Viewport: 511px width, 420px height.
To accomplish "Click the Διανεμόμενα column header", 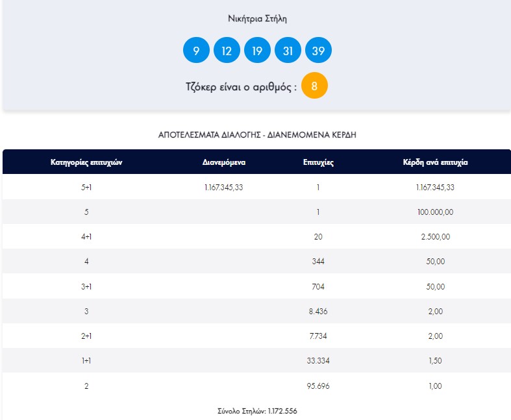I will point(224,162).
